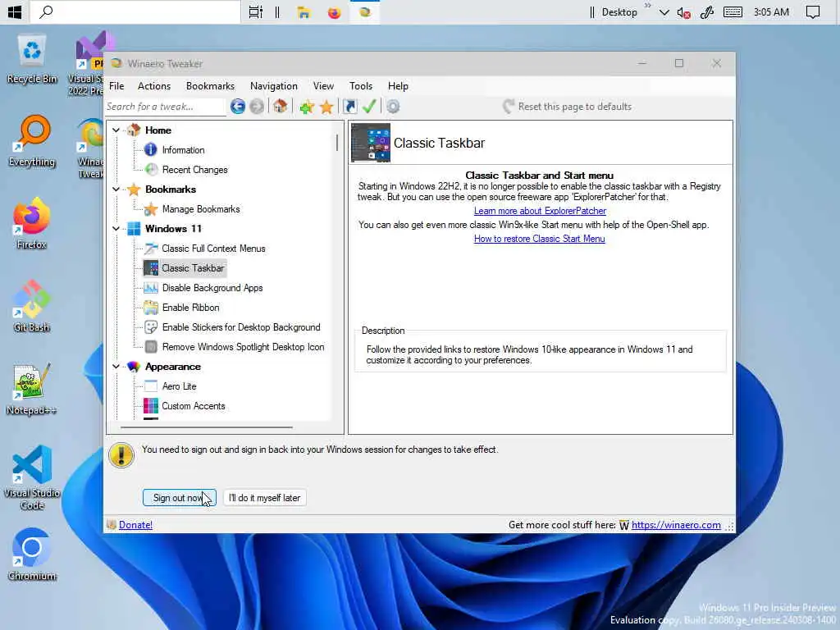Screen dimensions: 840x630
Task: Click the taskbar clock 3:05 AM
Action: click(771, 12)
